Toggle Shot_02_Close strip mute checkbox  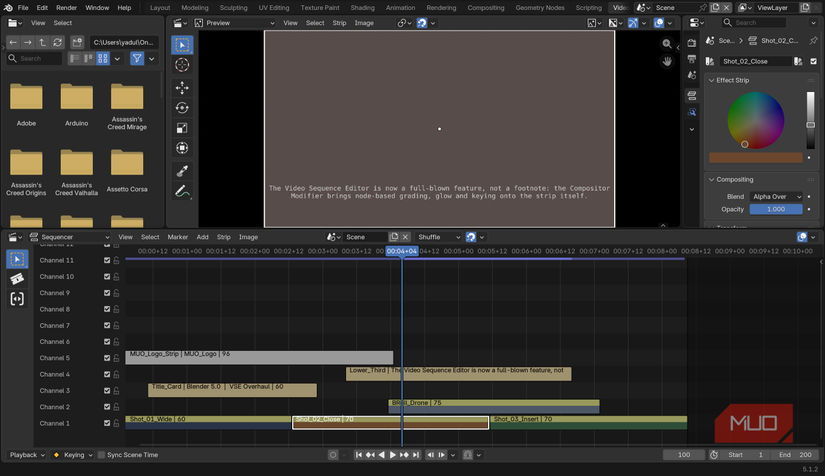813,62
